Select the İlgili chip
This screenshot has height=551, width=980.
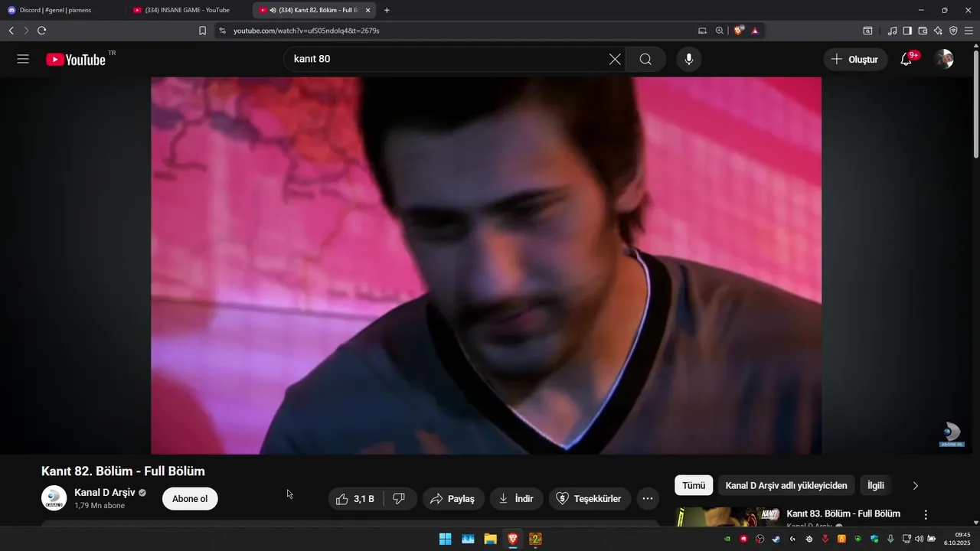(x=876, y=485)
